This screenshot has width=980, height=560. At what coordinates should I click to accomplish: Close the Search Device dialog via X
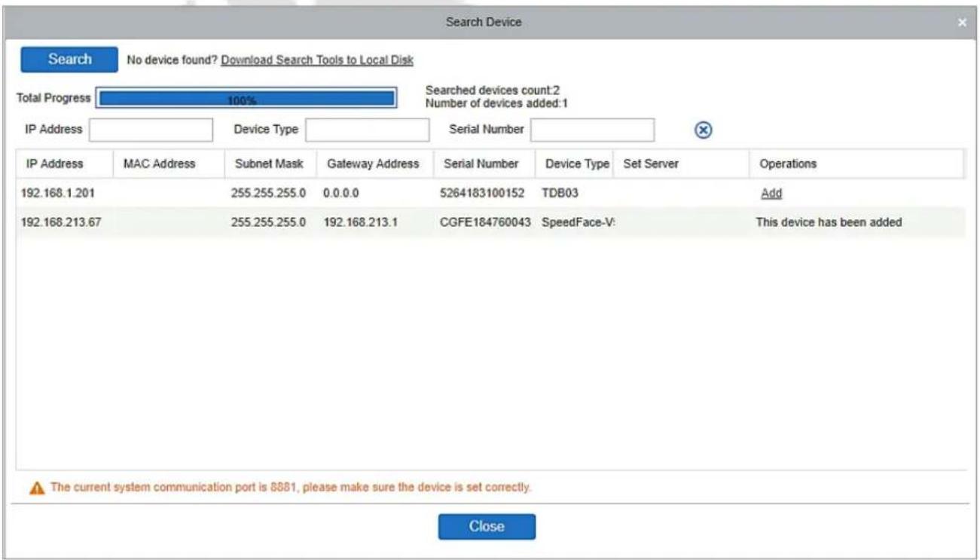click(963, 23)
